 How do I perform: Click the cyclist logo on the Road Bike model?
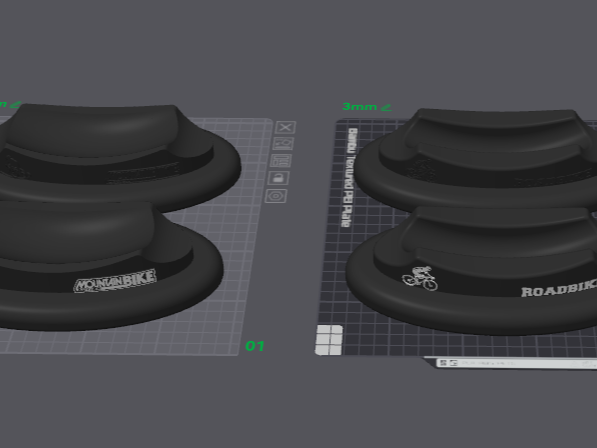click(420, 278)
